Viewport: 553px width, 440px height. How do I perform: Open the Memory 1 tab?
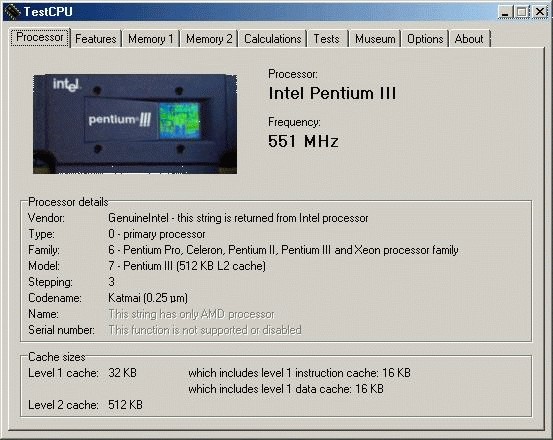click(x=151, y=39)
